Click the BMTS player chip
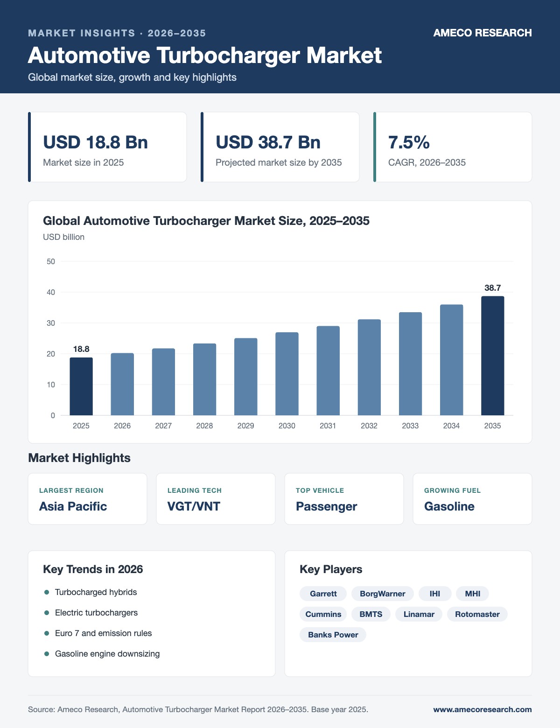The height and width of the screenshot is (728, 560). [x=371, y=614]
